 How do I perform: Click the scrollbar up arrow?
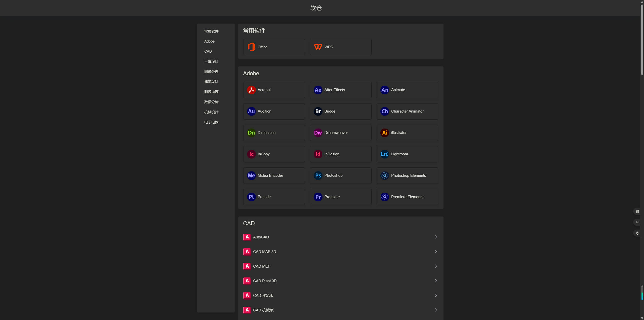[x=642, y=2]
